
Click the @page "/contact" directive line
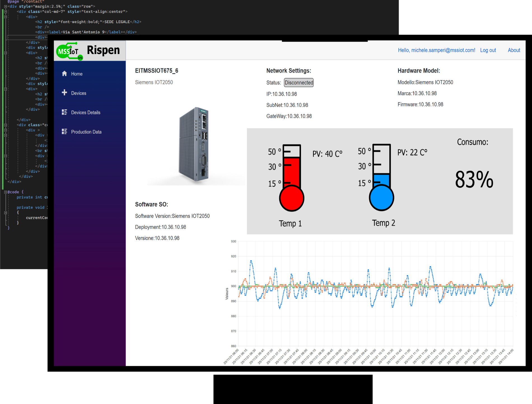tap(26, 2)
